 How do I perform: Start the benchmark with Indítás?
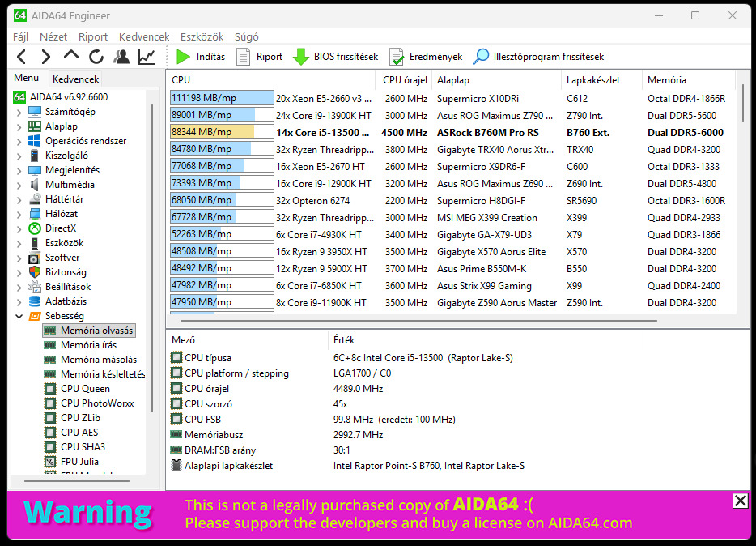(201, 57)
